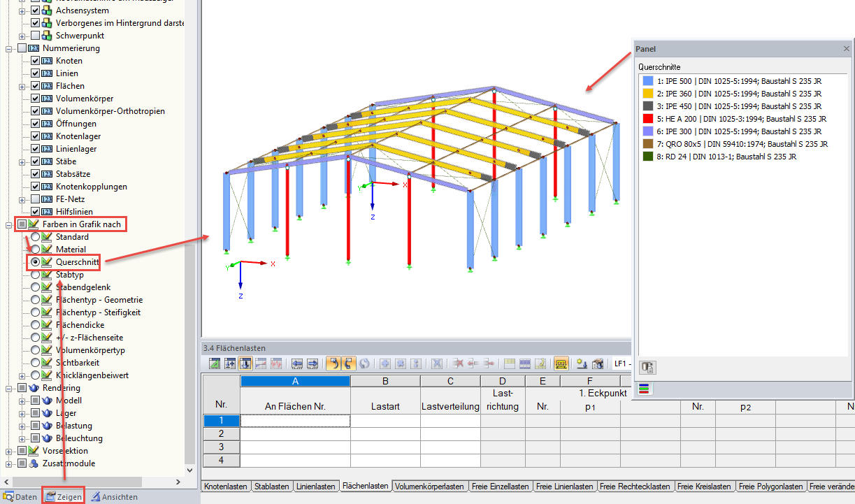
Task: Click the icon just left of LF1 dropdown
Action: click(x=598, y=363)
